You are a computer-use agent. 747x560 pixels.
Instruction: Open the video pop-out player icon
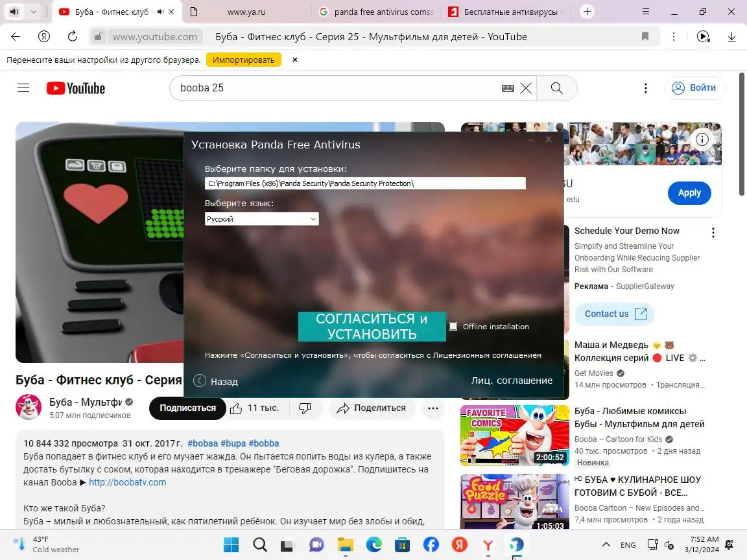pyautogui.click(x=703, y=37)
